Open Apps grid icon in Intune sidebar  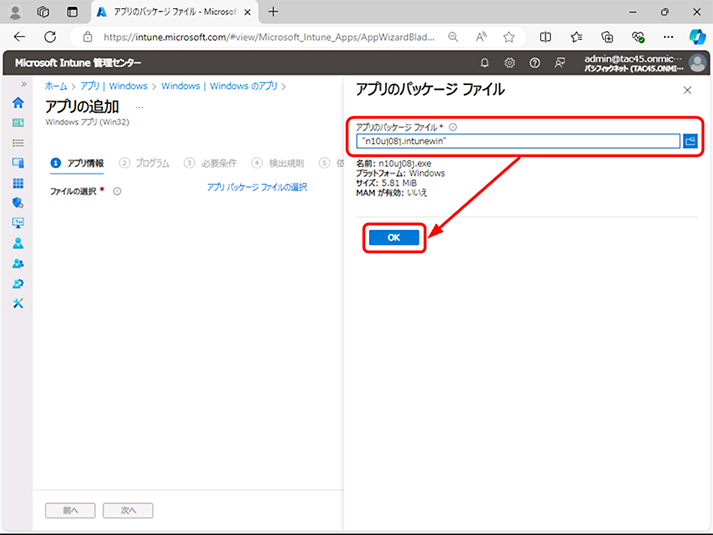pyautogui.click(x=18, y=183)
